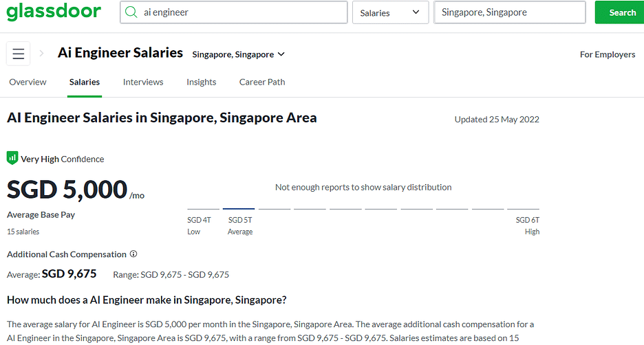The height and width of the screenshot is (345, 644).
Task: Open the For Employers link
Action: click(x=608, y=54)
